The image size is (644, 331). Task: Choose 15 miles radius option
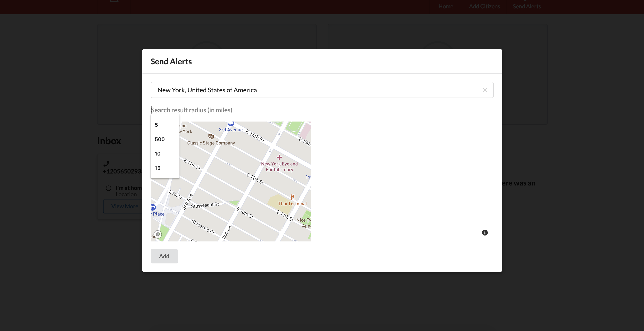coord(158,168)
